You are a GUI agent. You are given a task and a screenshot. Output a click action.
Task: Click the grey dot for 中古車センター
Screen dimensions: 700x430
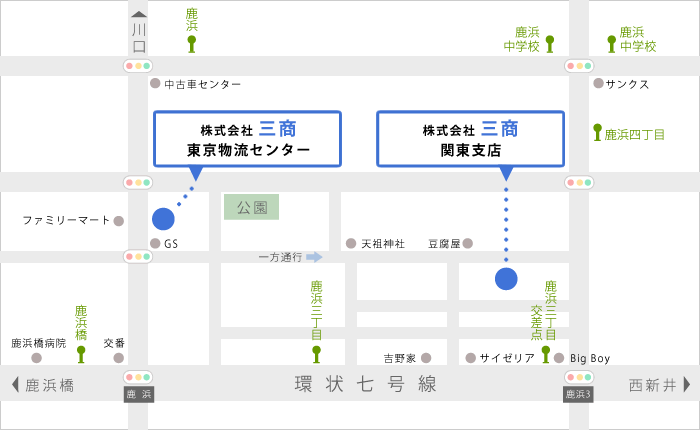click(155, 83)
